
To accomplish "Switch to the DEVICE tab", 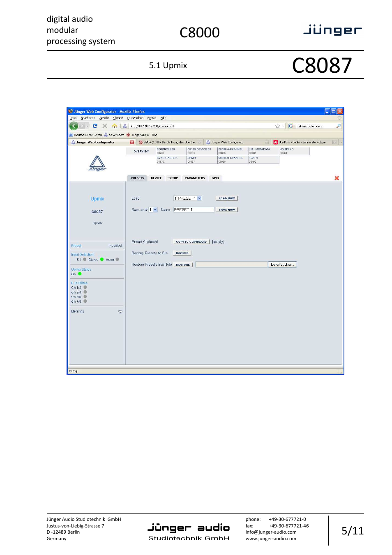I will pos(156,178).
